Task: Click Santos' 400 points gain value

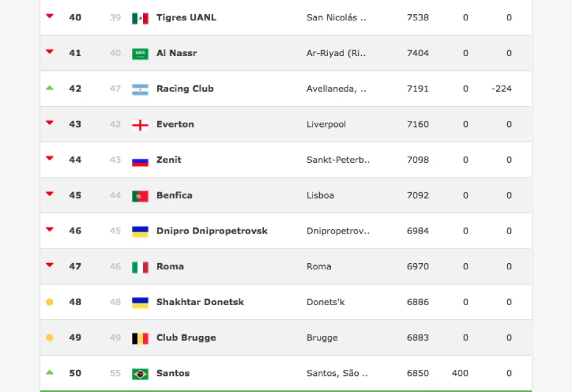Action: (460, 373)
